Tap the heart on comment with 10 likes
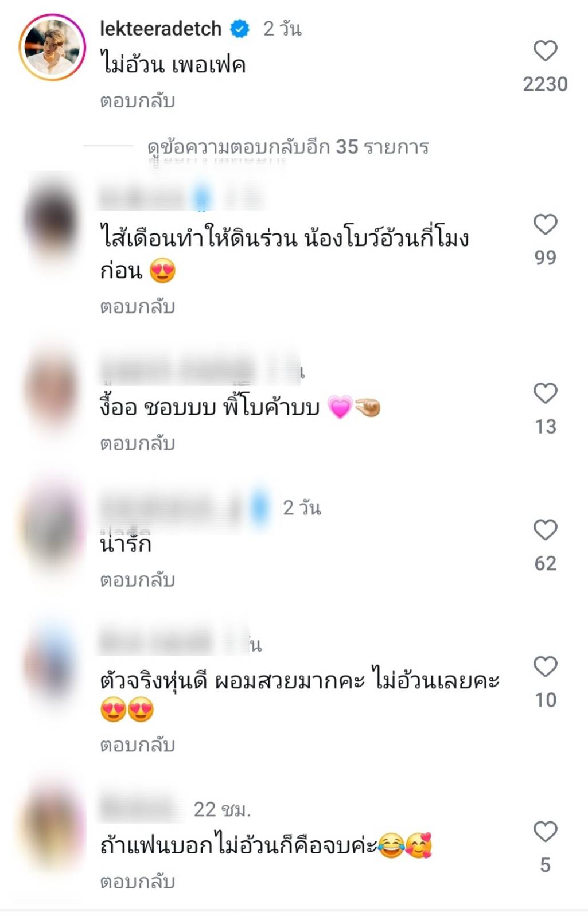This screenshot has width=588, height=916. (545, 666)
